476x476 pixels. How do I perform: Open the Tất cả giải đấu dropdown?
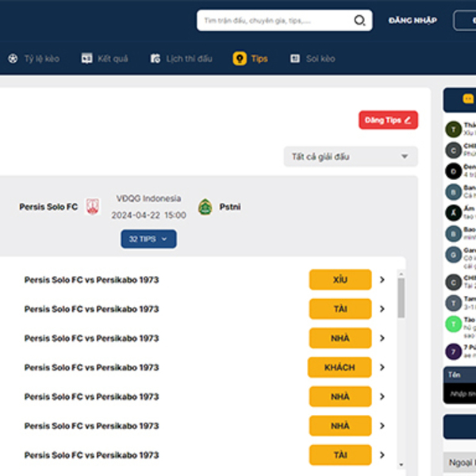click(350, 157)
